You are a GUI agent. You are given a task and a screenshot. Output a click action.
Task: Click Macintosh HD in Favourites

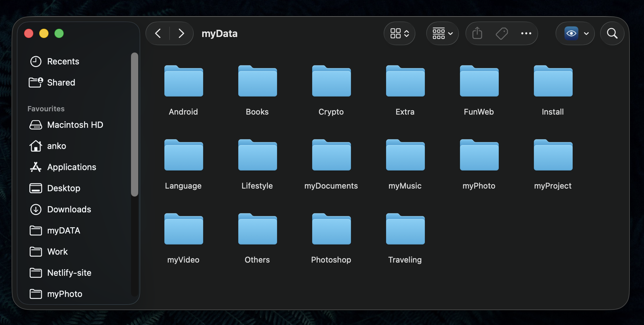(x=75, y=125)
